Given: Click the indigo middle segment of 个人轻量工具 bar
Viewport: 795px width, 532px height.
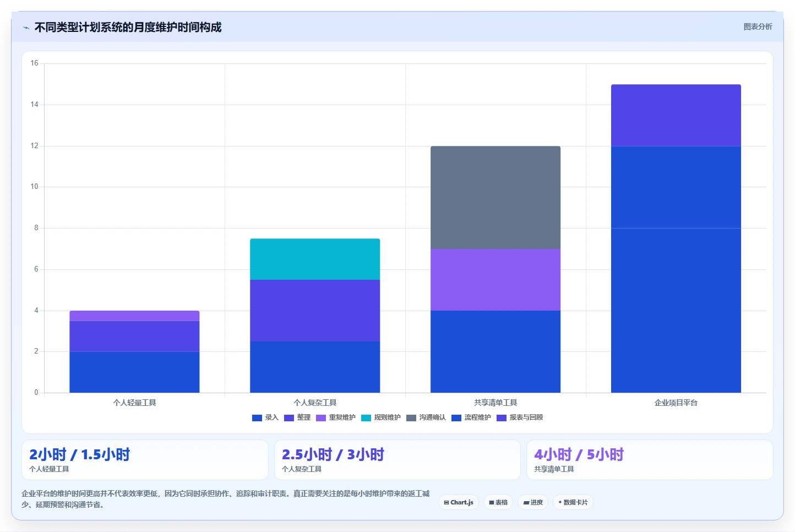Looking at the screenshot, I should click(134, 336).
